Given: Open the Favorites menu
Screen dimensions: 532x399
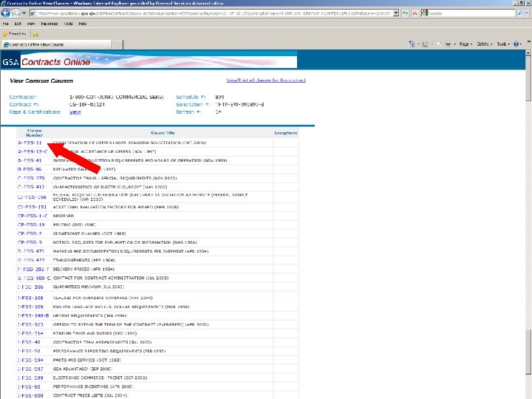Looking at the screenshot, I should pos(50,24).
